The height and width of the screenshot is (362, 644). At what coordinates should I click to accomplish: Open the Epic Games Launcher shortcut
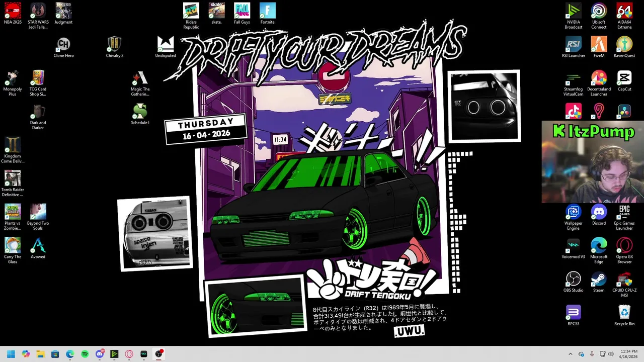[x=624, y=217]
